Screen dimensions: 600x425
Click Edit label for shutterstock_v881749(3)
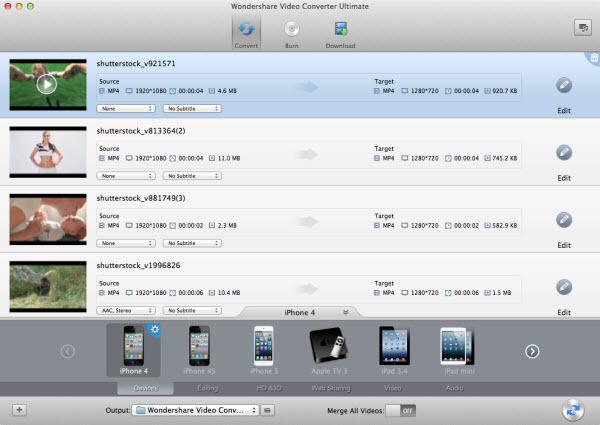coord(564,245)
